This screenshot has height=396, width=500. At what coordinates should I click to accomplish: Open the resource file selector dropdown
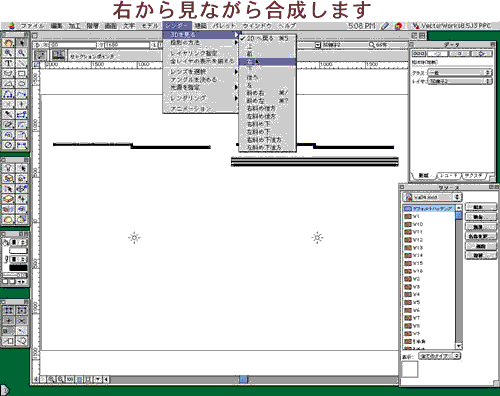[432, 197]
